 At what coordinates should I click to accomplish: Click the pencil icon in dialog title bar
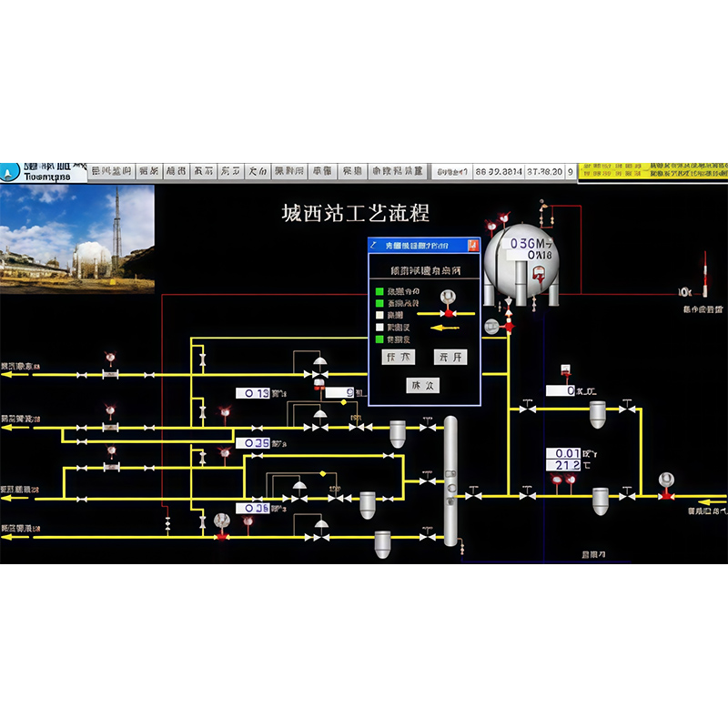pos(373,245)
